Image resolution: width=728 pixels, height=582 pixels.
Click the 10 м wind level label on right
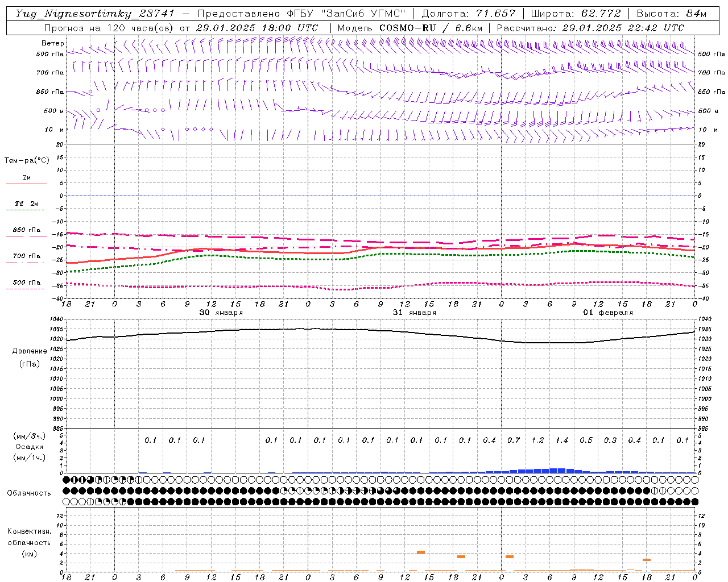(708, 130)
